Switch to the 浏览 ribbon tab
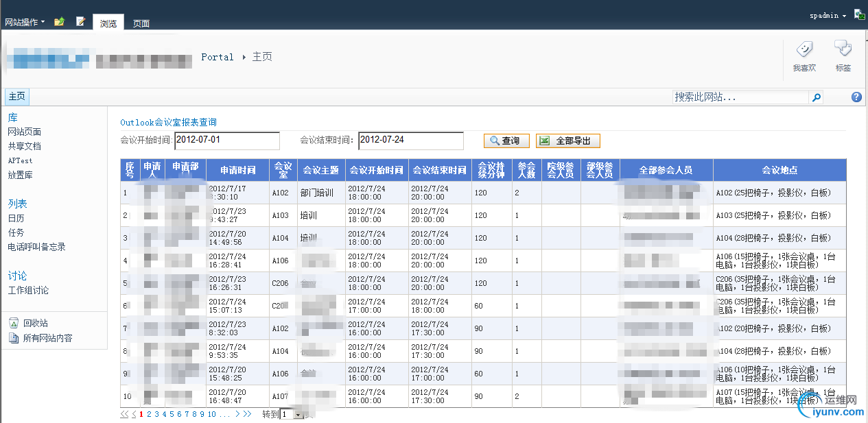The height and width of the screenshot is (423, 868). 108,23
